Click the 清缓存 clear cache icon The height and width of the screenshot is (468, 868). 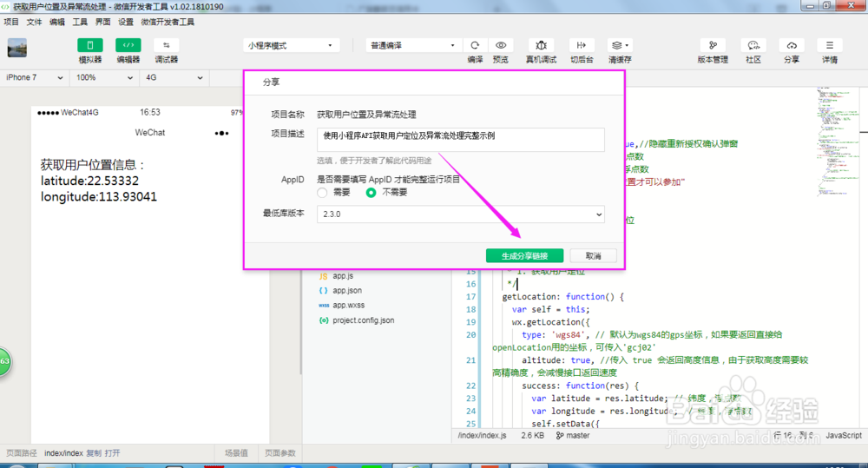(x=620, y=45)
